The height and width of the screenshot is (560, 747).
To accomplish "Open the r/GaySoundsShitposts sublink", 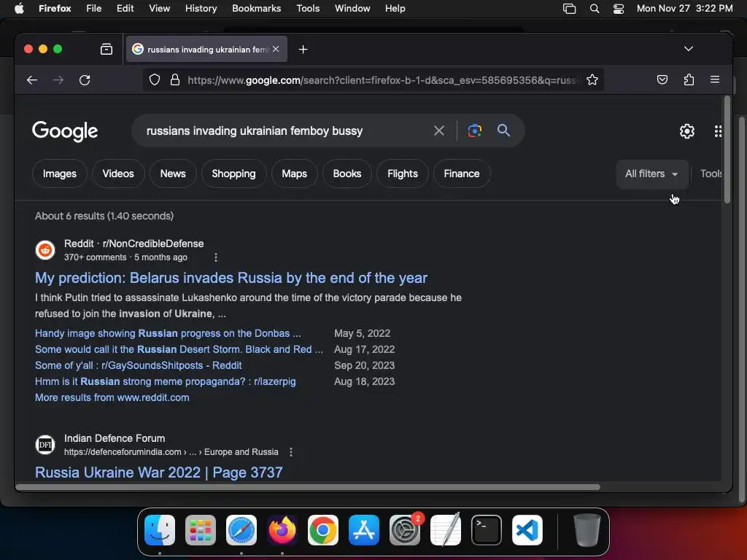I will (x=138, y=366).
